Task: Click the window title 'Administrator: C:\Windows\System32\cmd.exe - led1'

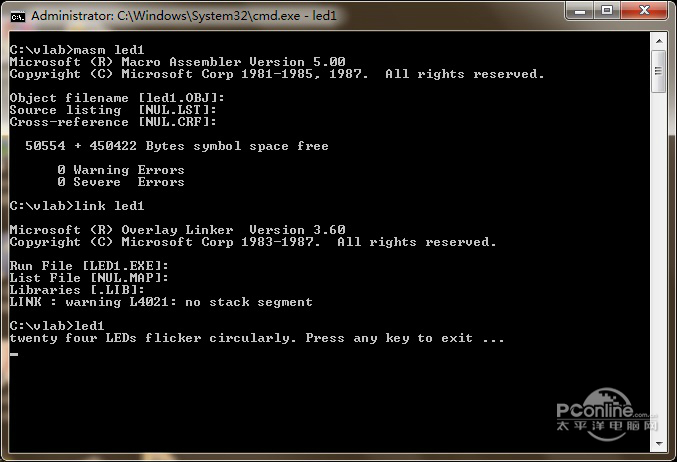Action: tap(183, 16)
